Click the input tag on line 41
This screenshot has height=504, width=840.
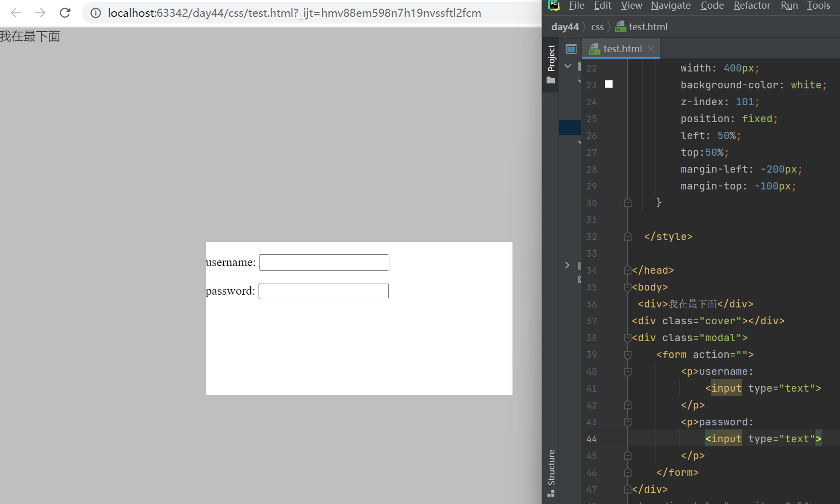(x=763, y=388)
